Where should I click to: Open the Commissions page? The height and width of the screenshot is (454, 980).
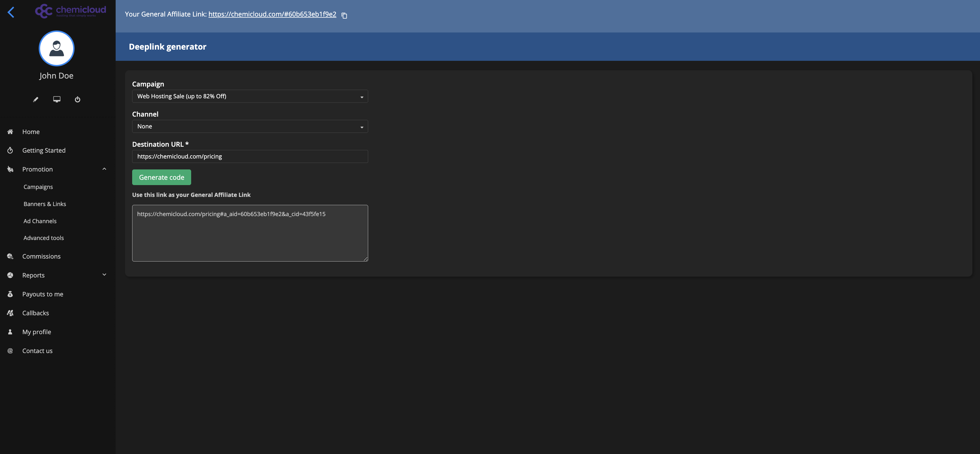tap(41, 257)
